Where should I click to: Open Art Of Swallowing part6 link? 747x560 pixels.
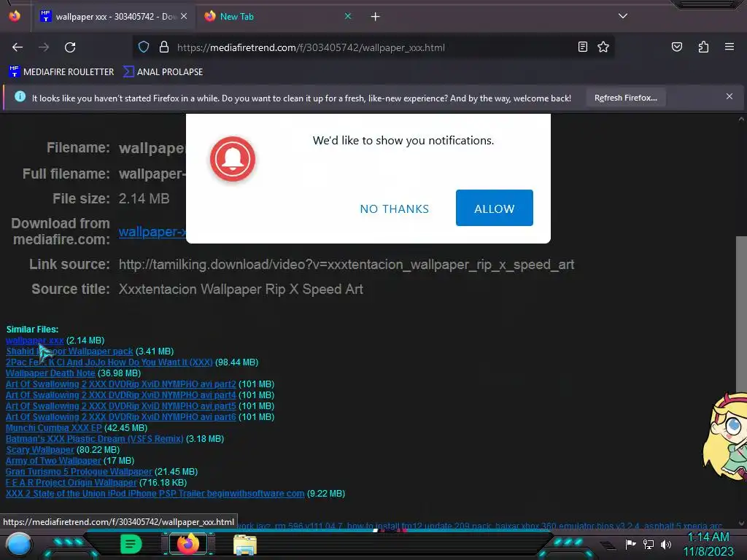(x=121, y=417)
